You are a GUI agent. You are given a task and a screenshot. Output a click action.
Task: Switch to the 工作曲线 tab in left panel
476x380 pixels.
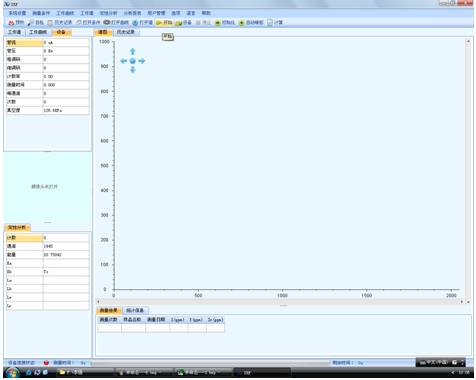pyautogui.click(x=38, y=32)
